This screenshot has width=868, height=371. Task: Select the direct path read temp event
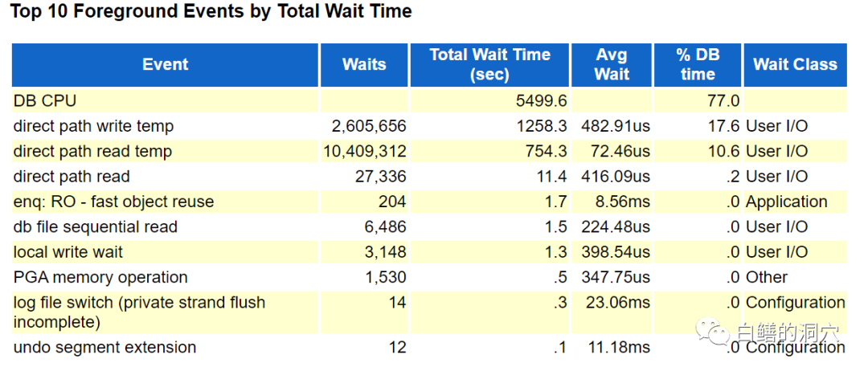[92, 152]
